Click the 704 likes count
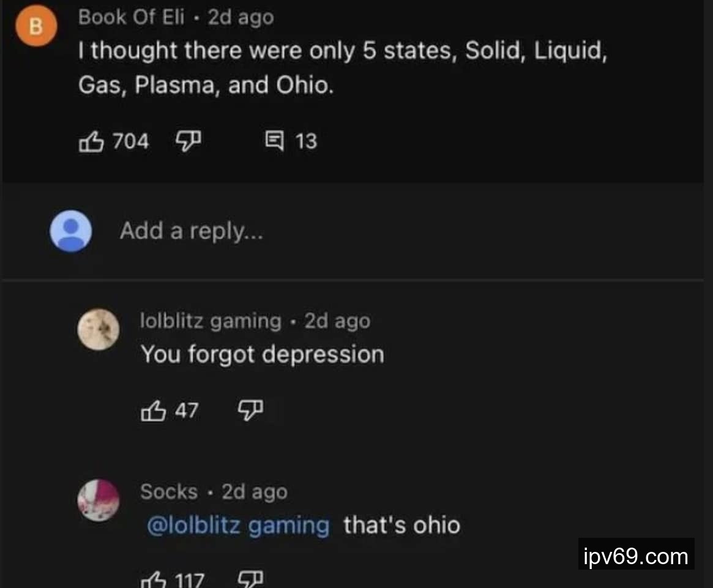The height and width of the screenshot is (588, 713). pyautogui.click(x=130, y=141)
